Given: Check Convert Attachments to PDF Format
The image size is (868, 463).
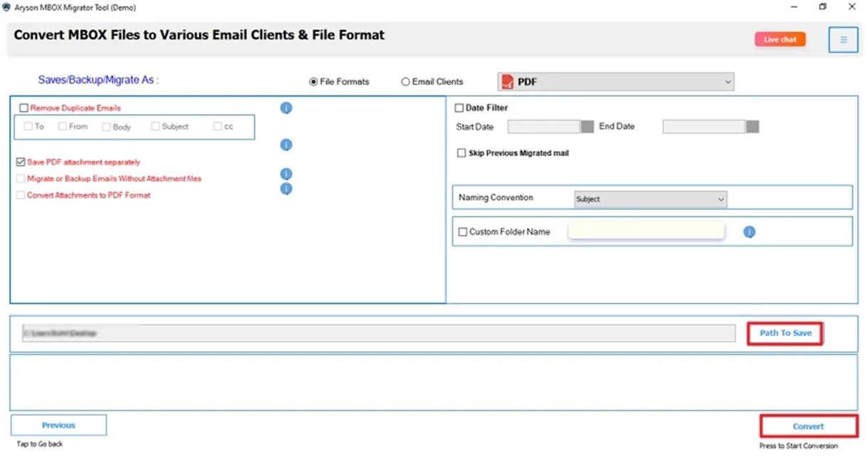Looking at the screenshot, I should (x=21, y=195).
